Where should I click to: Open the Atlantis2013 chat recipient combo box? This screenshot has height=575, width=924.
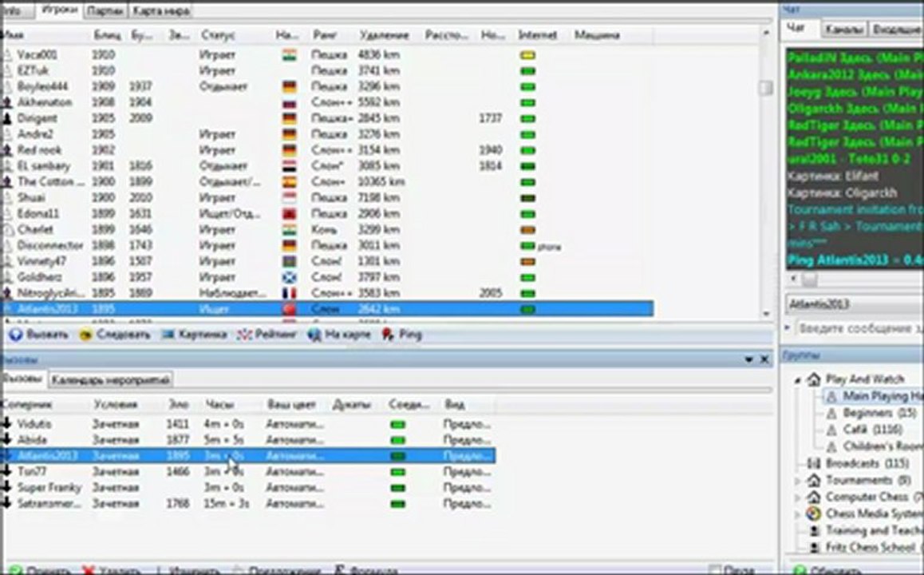point(855,304)
